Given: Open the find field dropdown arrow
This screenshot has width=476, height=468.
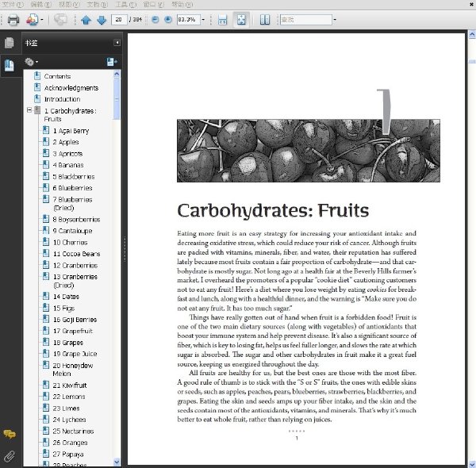Looking at the screenshot, I should [x=335, y=20].
